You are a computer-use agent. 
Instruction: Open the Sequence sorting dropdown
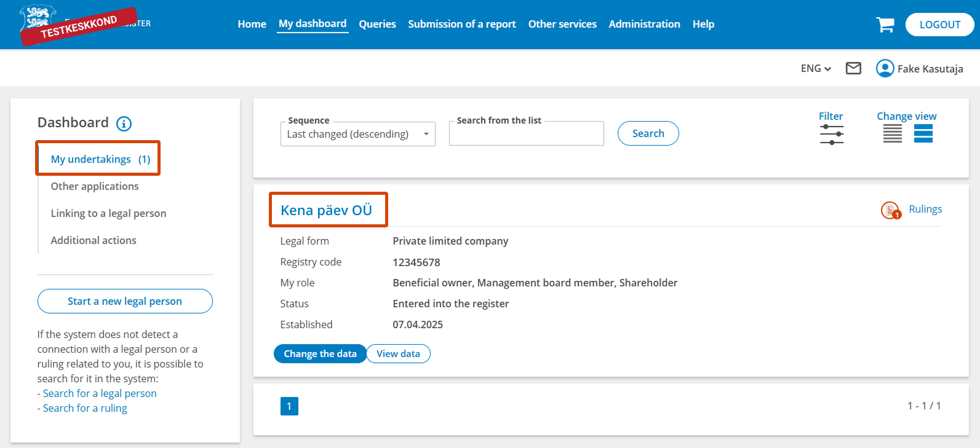pyautogui.click(x=357, y=134)
